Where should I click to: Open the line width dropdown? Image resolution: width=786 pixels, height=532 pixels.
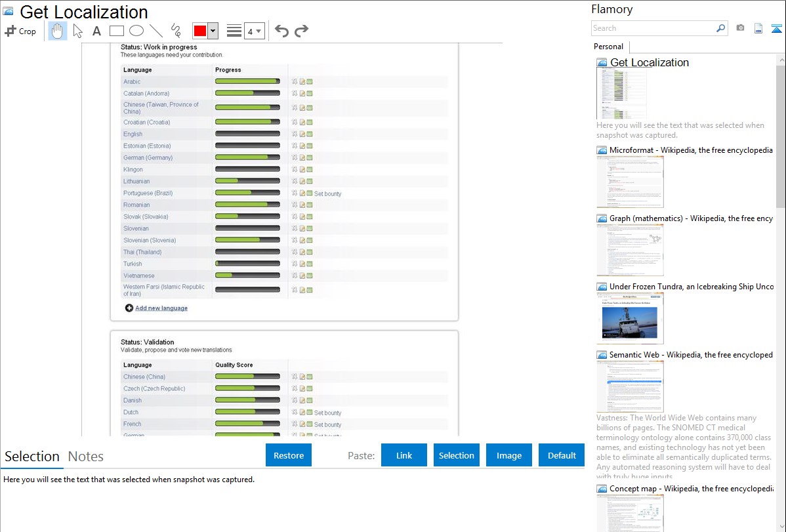pyautogui.click(x=254, y=31)
